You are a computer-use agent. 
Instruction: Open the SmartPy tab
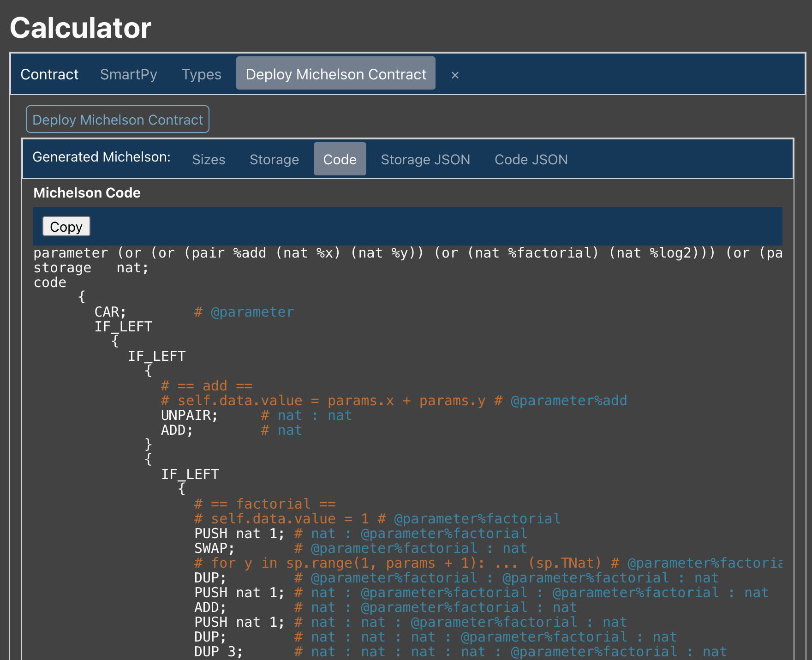click(x=129, y=74)
